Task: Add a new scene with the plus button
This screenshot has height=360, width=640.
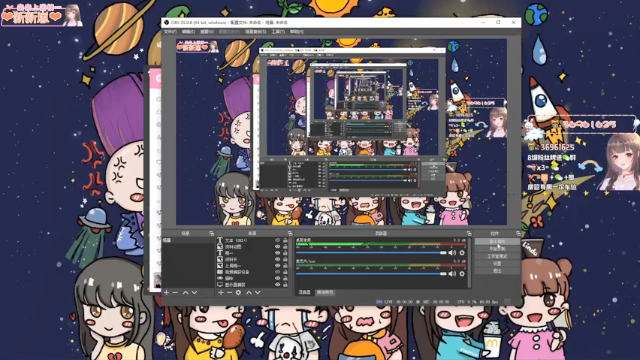Action: pyautogui.click(x=166, y=293)
